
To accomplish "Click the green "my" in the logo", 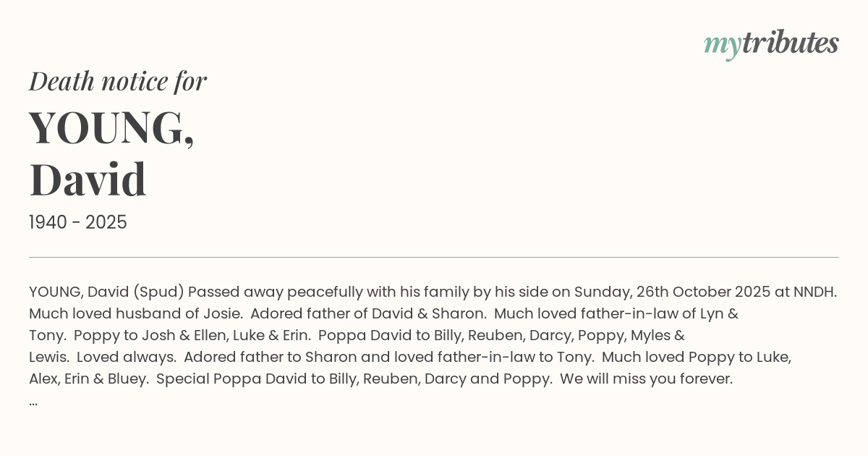I will (722, 45).
